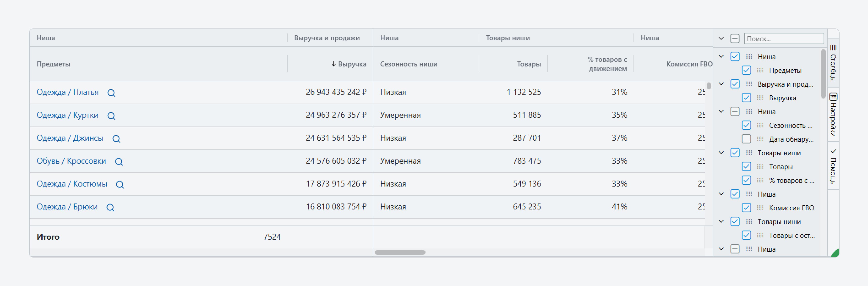Uncheck the Предметы column checkbox
The image size is (868, 286).
tap(746, 70)
